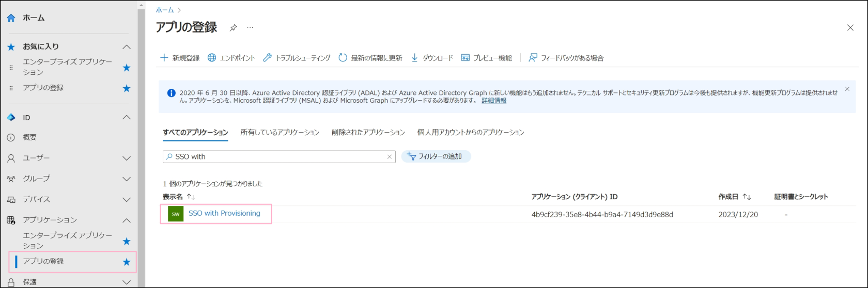Unfavorite アプリの登録 star in お気に入り section

pos(127,88)
